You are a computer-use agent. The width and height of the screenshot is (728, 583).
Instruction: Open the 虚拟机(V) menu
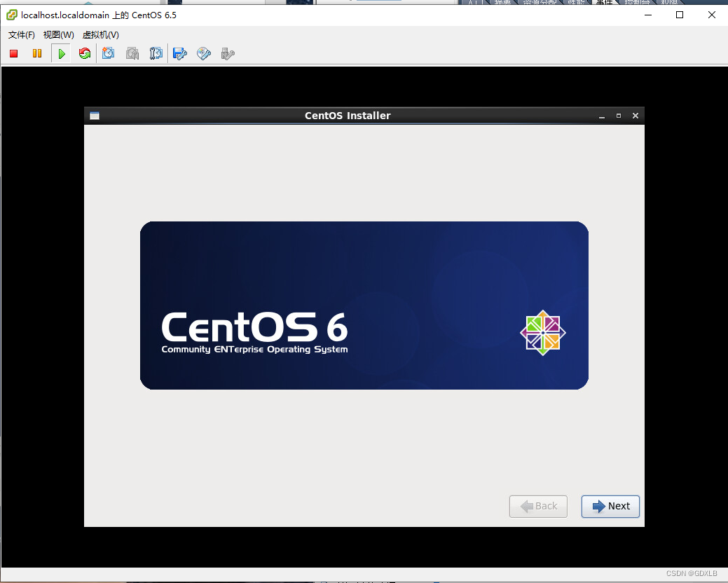pos(100,35)
